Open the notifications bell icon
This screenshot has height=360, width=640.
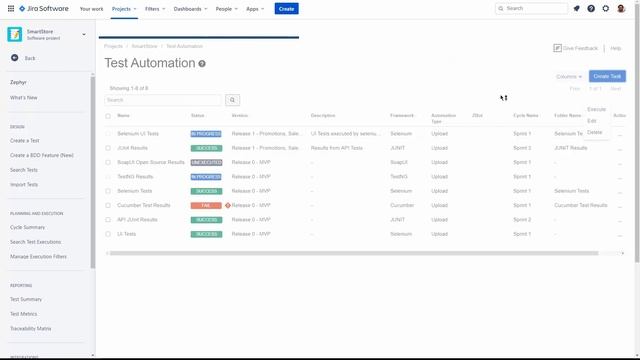(x=576, y=9)
